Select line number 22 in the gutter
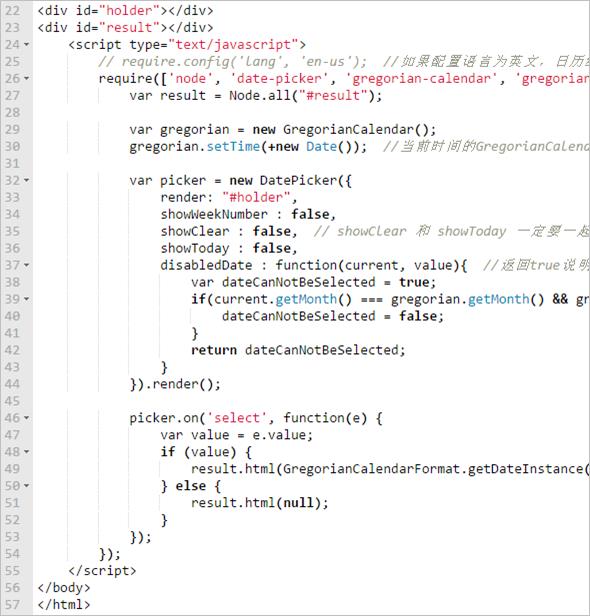The image size is (590, 616). (12, 11)
